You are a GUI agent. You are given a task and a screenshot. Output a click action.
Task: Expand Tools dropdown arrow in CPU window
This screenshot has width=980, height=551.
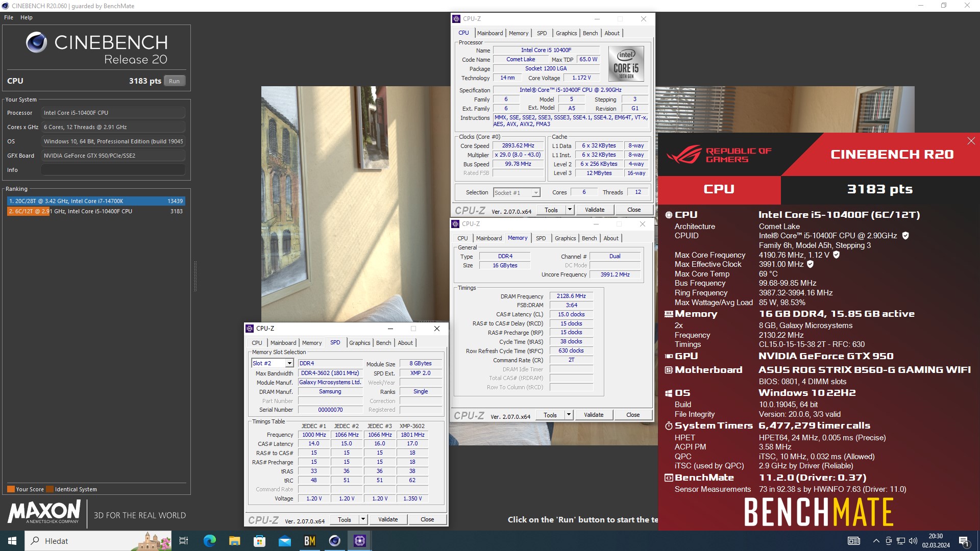pos(570,210)
